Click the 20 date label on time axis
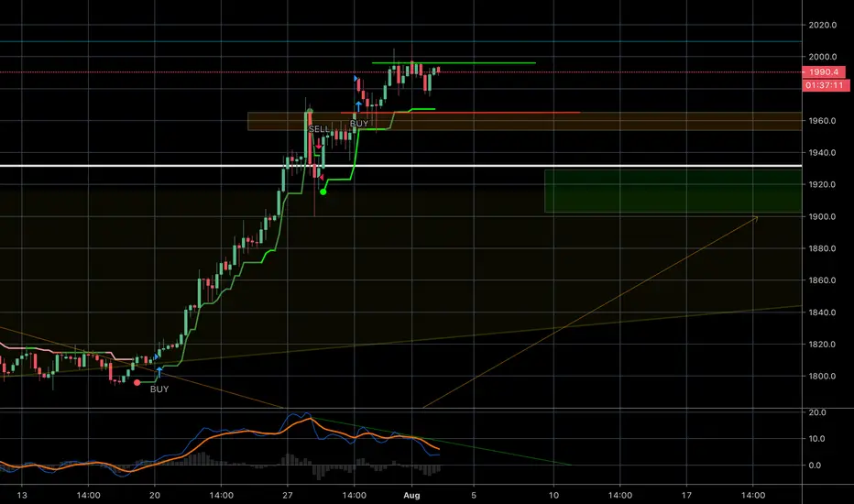The height and width of the screenshot is (504, 854). (x=155, y=495)
